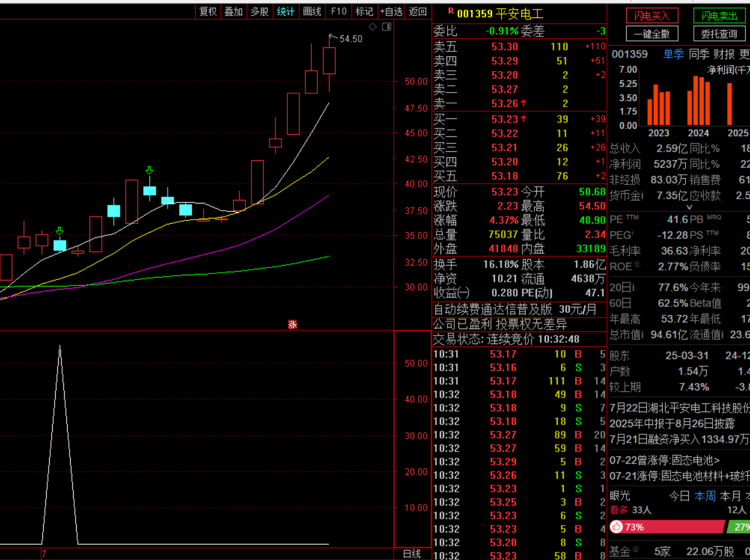Click the 交易状态 连续竞价 status line

click(x=507, y=339)
